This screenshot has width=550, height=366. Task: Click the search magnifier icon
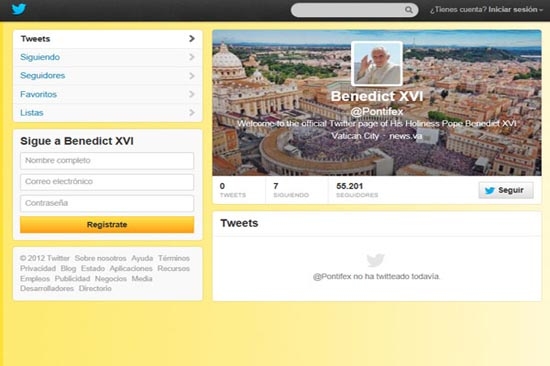pyautogui.click(x=409, y=10)
